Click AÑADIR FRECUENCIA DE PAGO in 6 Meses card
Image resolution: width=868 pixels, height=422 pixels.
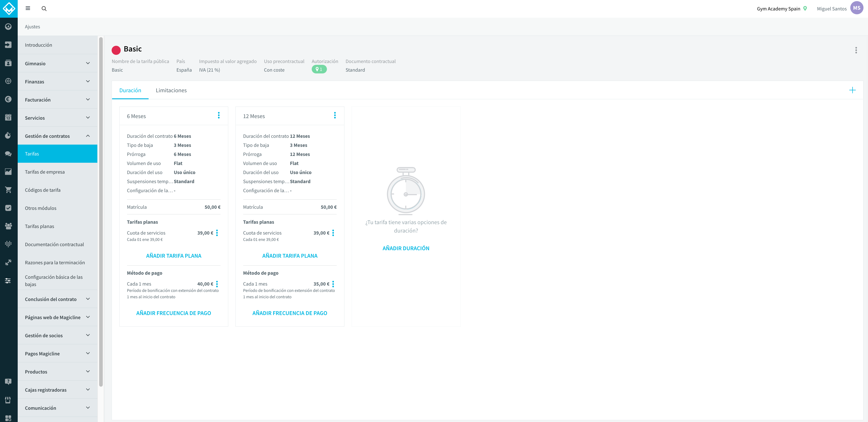pyautogui.click(x=174, y=313)
